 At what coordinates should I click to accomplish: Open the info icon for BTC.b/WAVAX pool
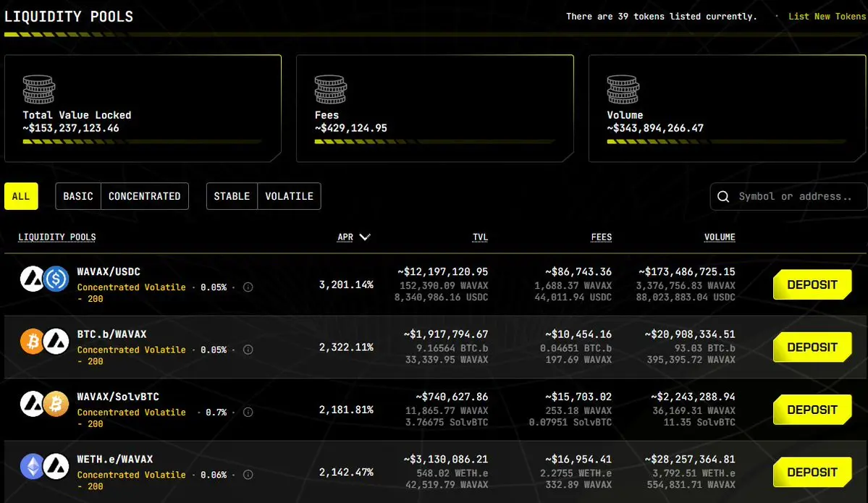[x=248, y=350]
